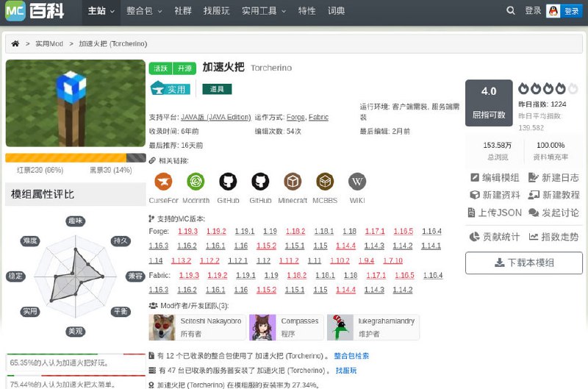Open the Minecraft forum link icon
The height and width of the screenshot is (389, 588).
point(293,182)
